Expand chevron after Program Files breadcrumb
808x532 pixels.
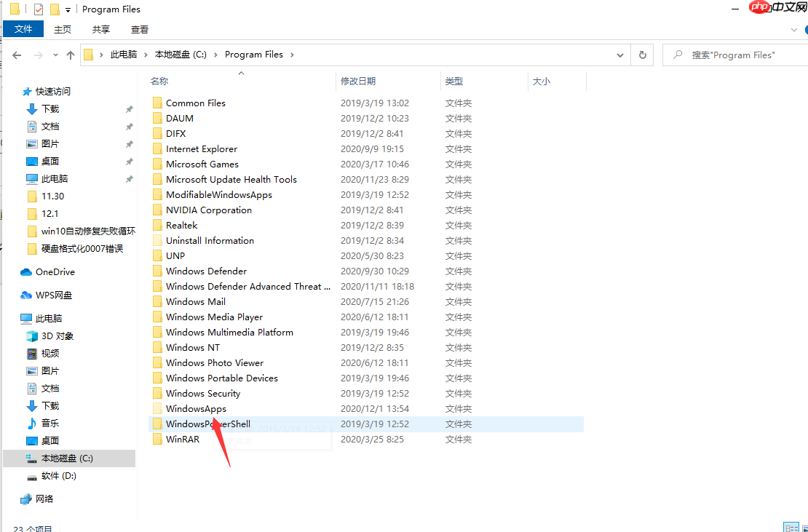292,55
